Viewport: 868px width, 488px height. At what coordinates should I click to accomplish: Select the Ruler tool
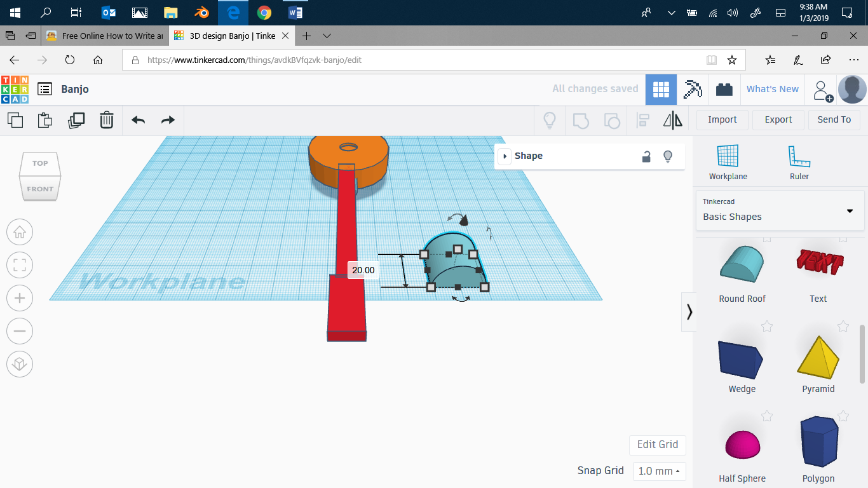(799, 162)
